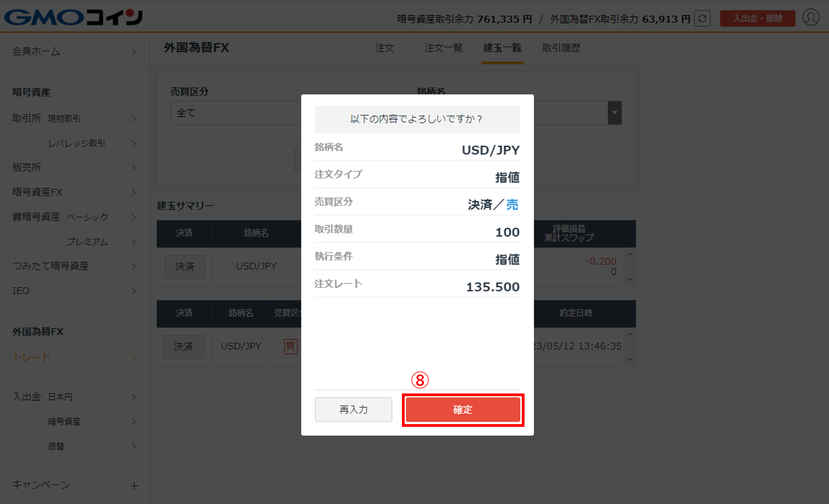
Task: Click the red 買 badge in position row
Action: tap(291, 346)
